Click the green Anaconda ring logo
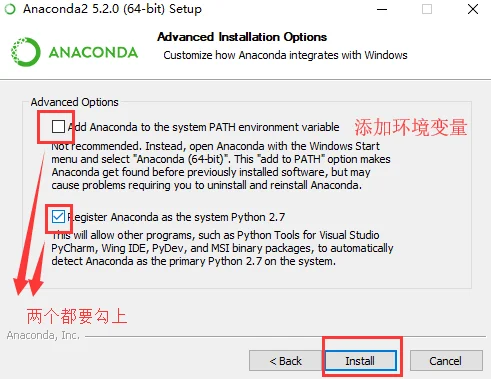Screen dimensions: 491x379 26,52
